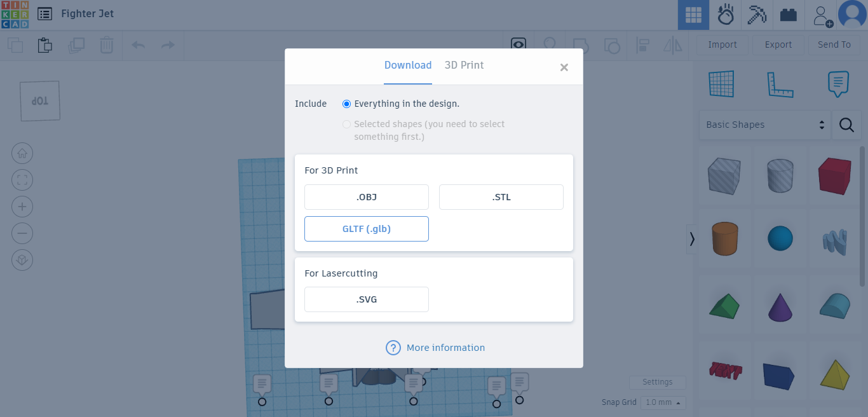Screen dimensions: 868x417
Task: Open the Basic Shapes category dropdown
Action: 764,125
